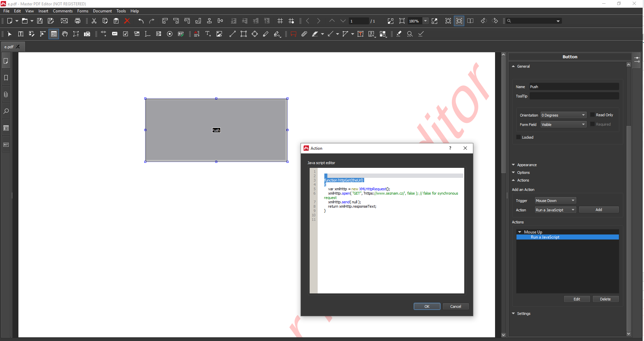Open the Action type dropdown
This screenshot has height=341, width=644.
pos(555,210)
